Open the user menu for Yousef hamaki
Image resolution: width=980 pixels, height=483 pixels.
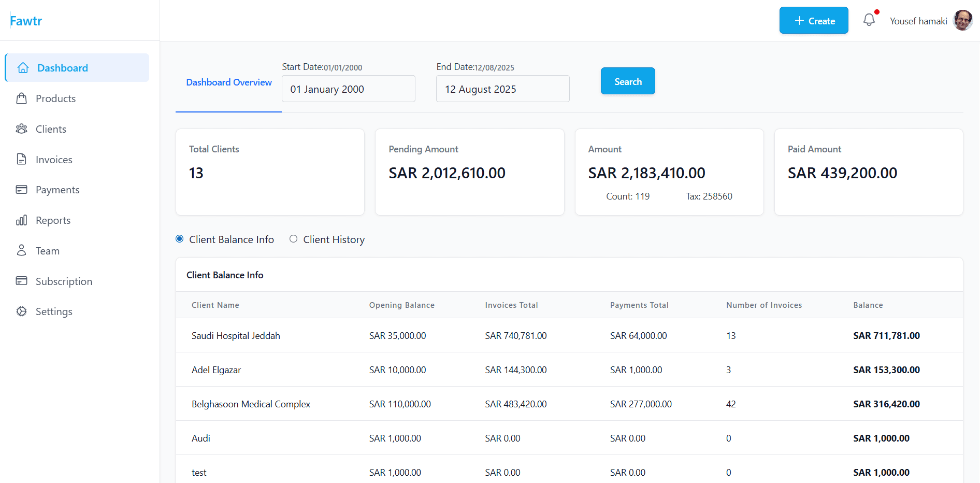pos(919,21)
